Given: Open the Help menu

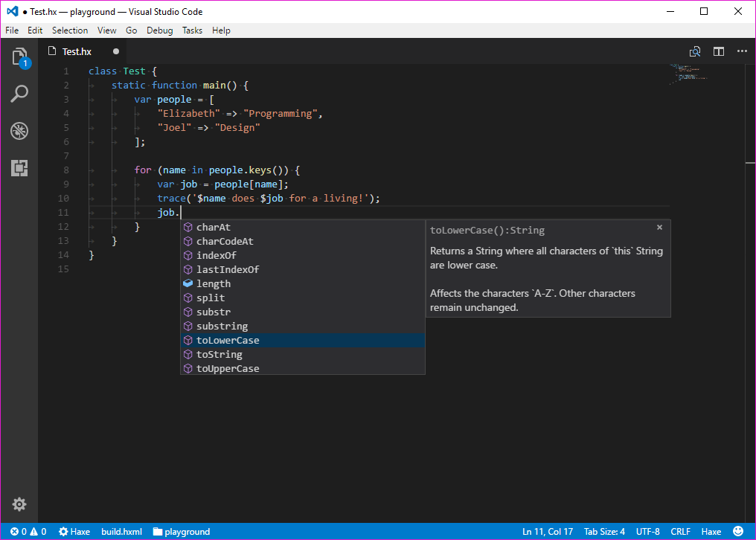Looking at the screenshot, I should (221, 30).
